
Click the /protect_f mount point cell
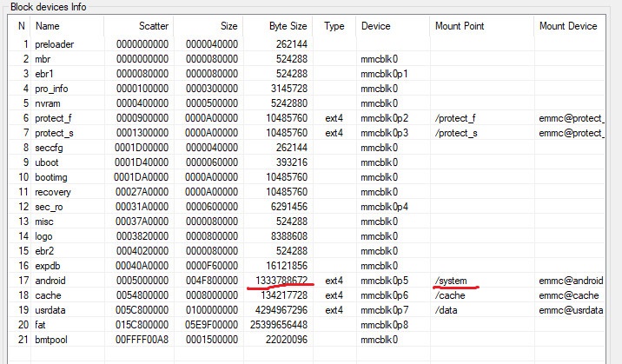(457, 118)
